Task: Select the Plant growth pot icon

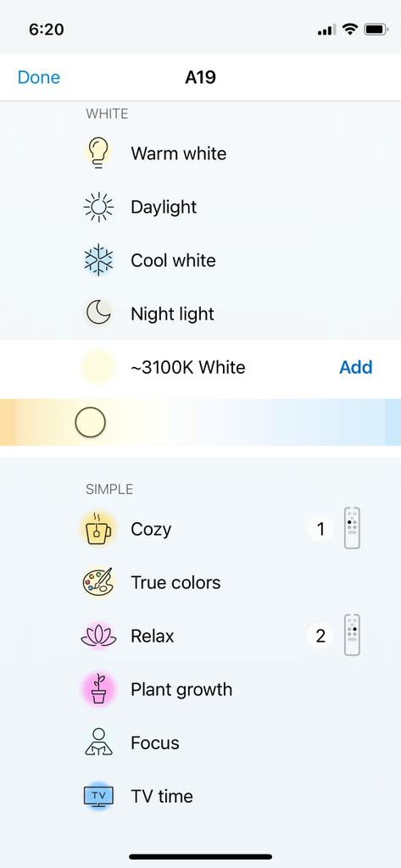Action: tap(98, 689)
